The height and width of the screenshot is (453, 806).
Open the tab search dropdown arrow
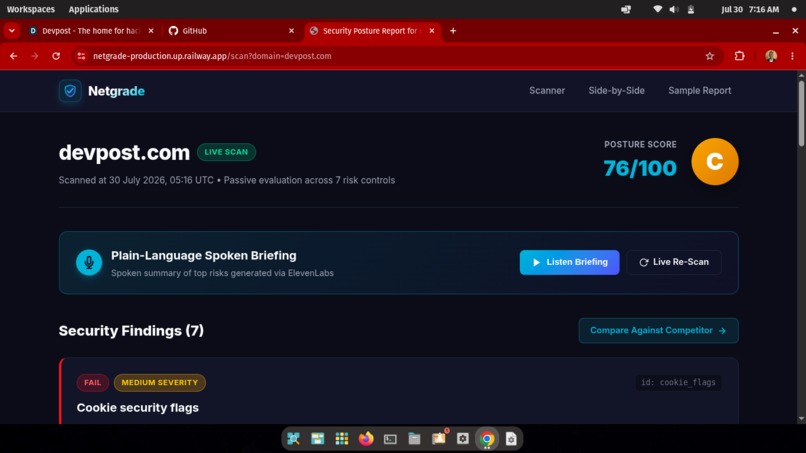[x=11, y=31]
